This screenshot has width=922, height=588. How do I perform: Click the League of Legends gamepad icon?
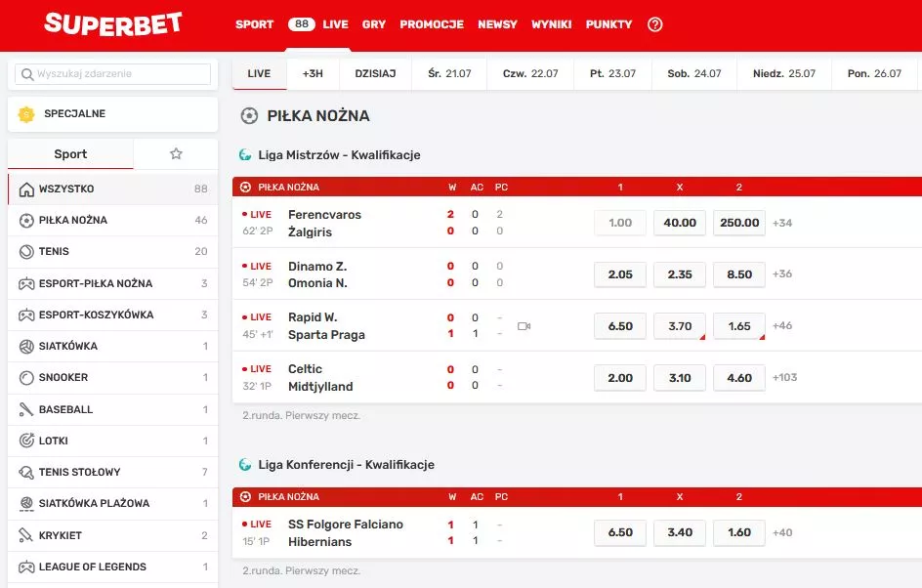[x=26, y=567]
